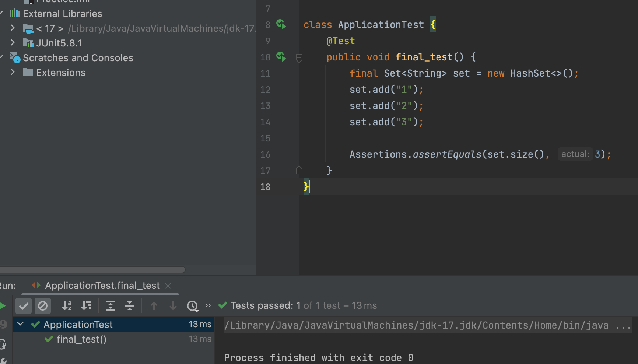Expand the JDK 17 library node

click(13, 28)
